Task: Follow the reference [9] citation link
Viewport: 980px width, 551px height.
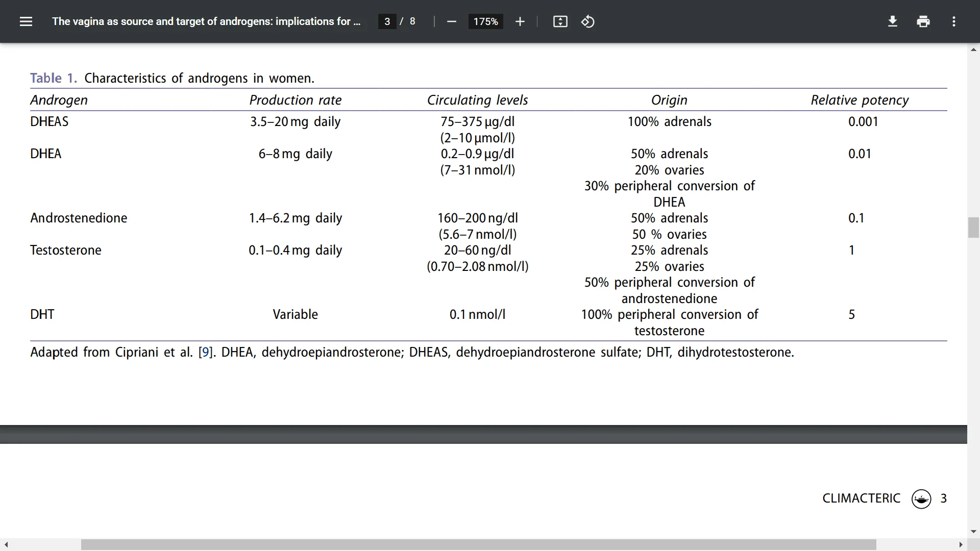Action: click(205, 353)
